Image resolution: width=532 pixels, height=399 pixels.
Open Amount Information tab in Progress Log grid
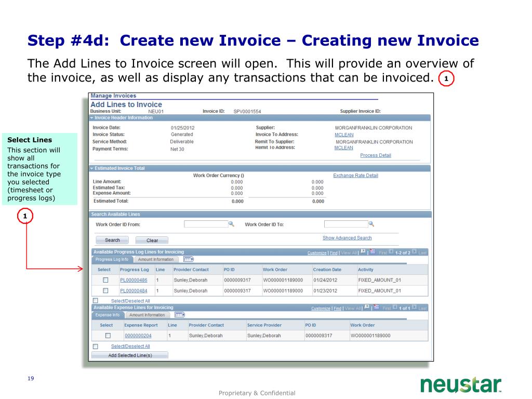pos(156,259)
